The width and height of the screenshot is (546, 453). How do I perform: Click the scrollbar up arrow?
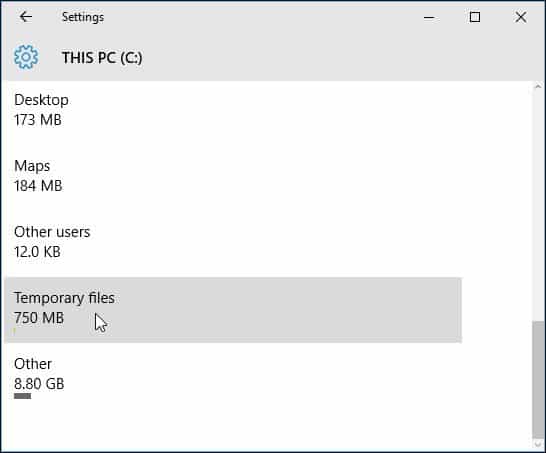click(538, 86)
